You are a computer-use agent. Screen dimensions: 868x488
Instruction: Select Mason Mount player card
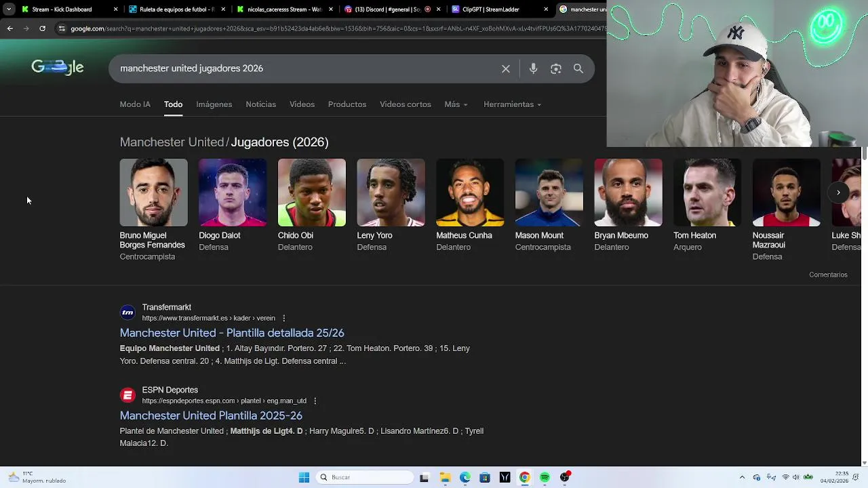(x=549, y=205)
